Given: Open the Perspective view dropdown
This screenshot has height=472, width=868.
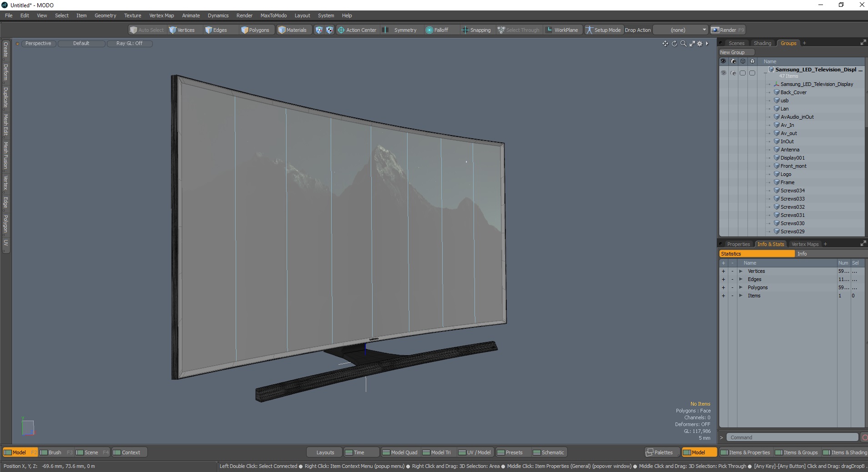Looking at the screenshot, I should 38,44.
